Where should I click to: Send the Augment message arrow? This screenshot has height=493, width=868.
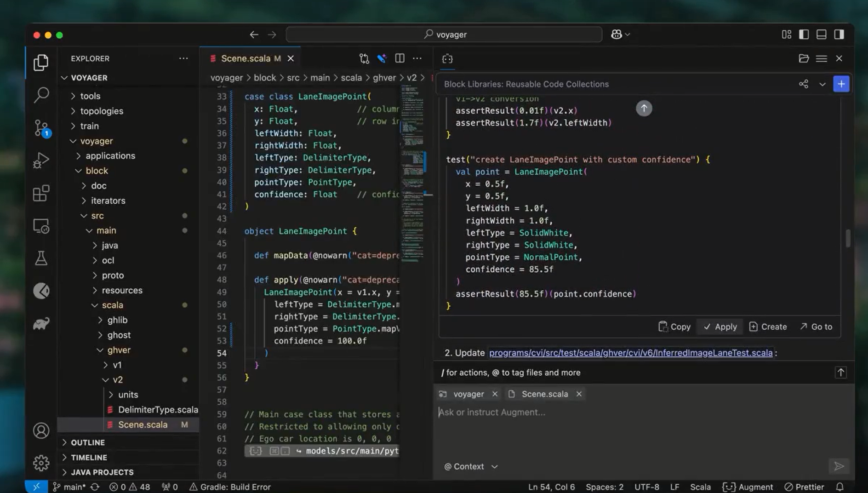(839, 466)
